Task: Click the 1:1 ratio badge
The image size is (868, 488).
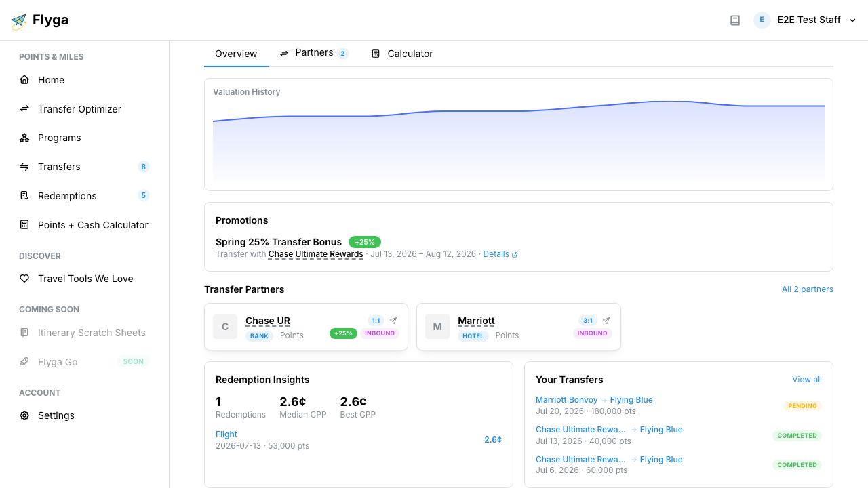Action: pyautogui.click(x=376, y=321)
